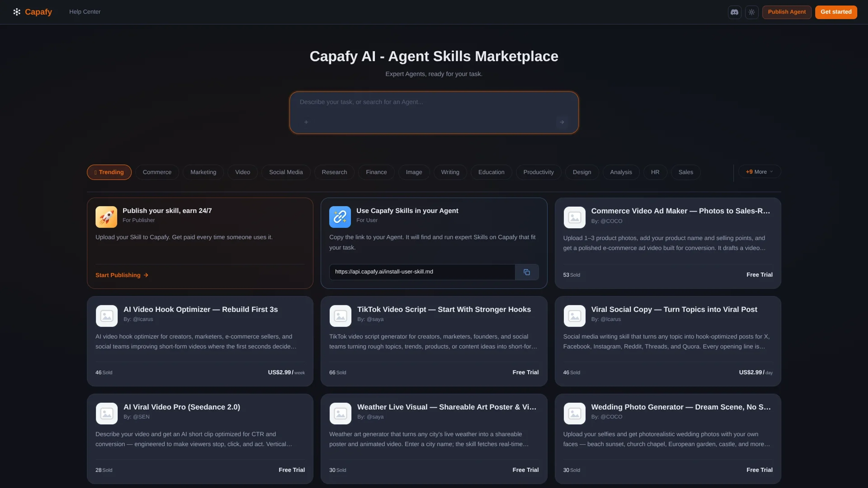
Task: Click AI Video Hook Optimizer thumbnail icon
Action: [106, 316]
